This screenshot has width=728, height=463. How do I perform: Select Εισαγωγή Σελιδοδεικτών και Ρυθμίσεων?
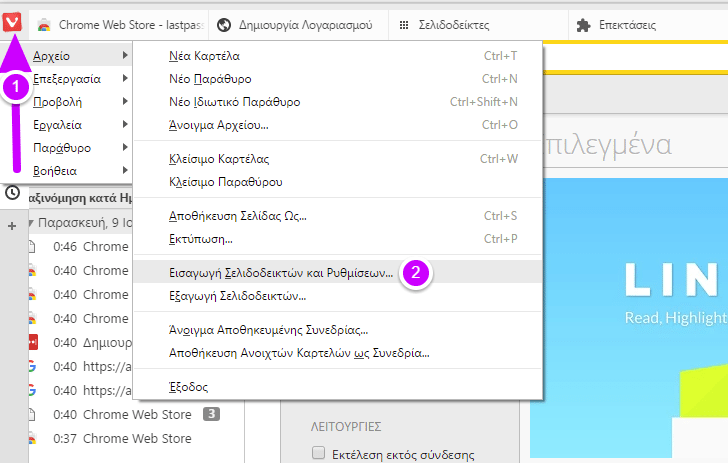[x=338, y=273]
